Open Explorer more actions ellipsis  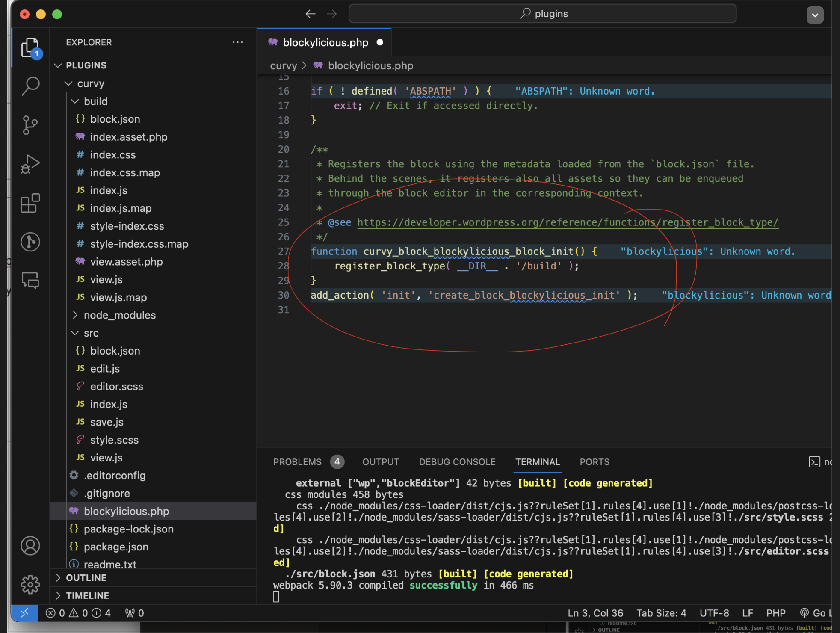click(238, 42)
